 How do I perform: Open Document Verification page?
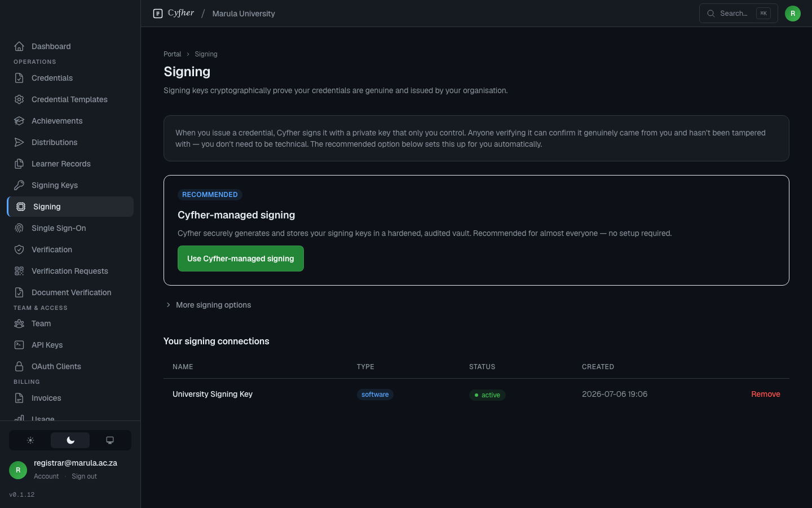coord(70,292)
